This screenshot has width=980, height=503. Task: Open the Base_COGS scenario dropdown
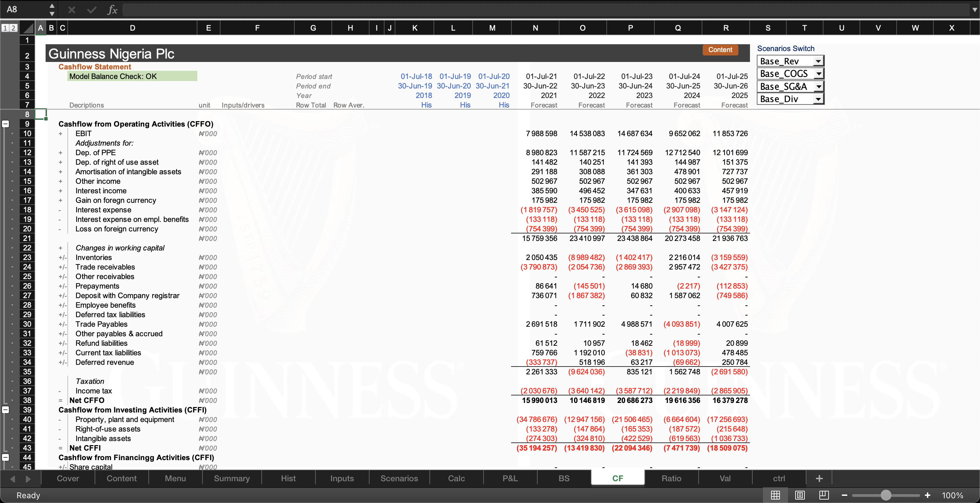tap(818, 74)
